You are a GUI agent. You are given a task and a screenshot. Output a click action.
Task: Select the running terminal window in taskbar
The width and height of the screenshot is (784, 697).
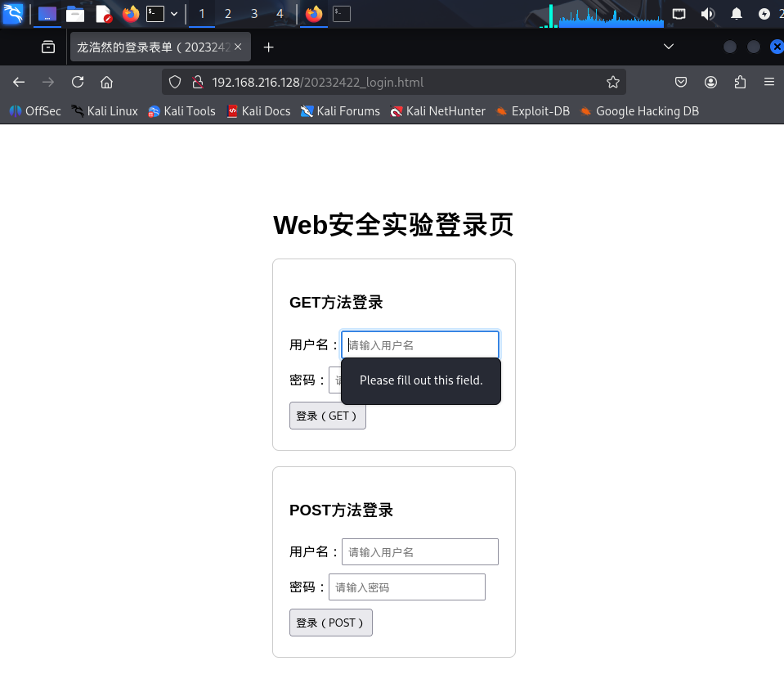point(342,14)
